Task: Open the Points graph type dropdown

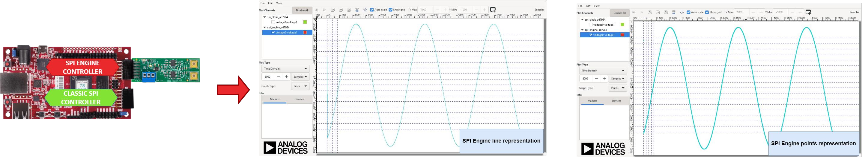Action: point(618,88)
